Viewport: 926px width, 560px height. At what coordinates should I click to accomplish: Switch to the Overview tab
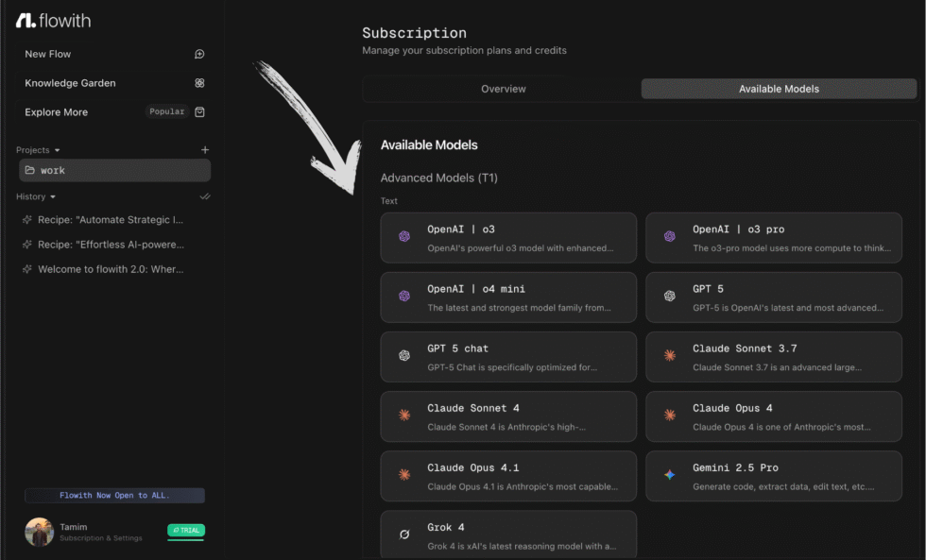click(503, 89)
